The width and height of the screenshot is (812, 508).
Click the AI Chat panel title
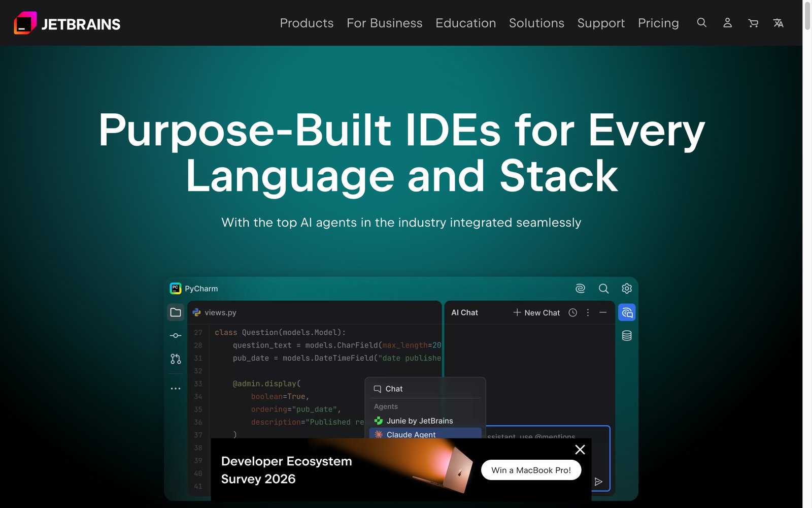tap(464, 312)
